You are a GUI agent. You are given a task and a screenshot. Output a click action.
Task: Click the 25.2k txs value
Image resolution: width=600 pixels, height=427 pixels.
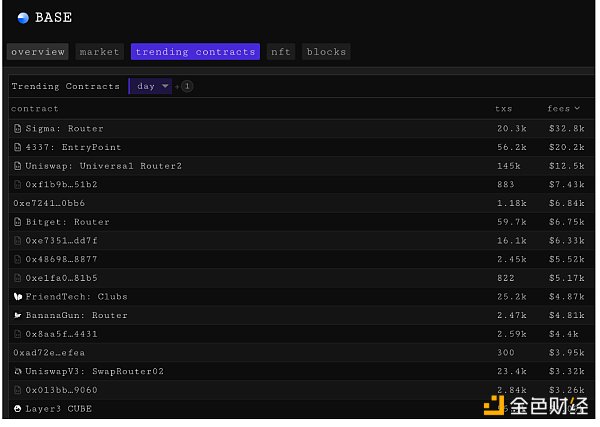click(x=512, y=297)
